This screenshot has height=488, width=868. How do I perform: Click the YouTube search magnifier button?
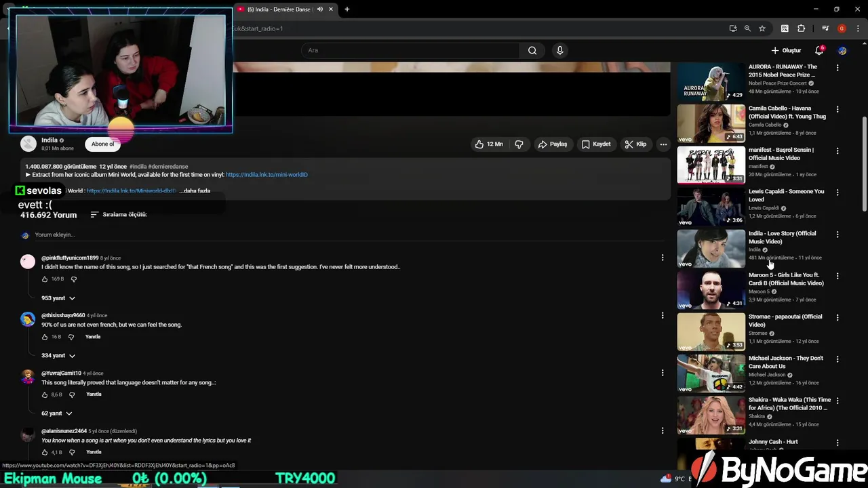(532, 50)
